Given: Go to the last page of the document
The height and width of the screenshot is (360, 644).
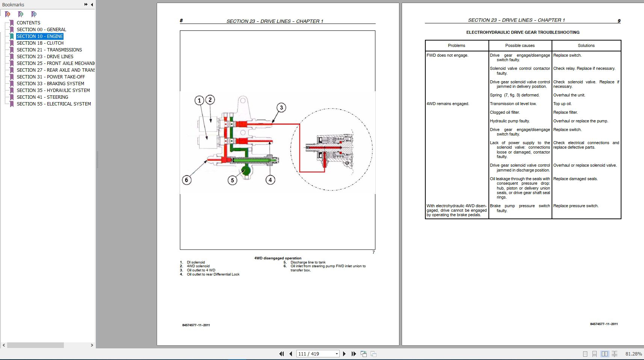Looking at the screenshot, I should [354, 354].
